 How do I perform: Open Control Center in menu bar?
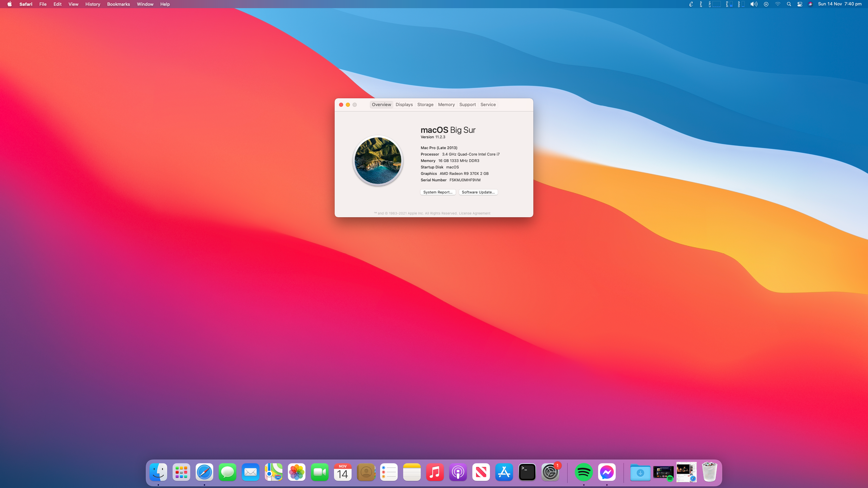click(800, 4)
